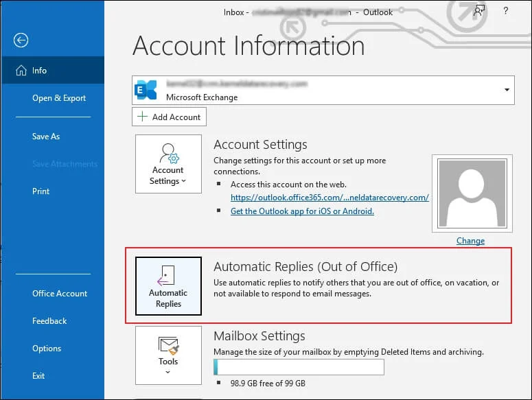The height and width of the screenshot is (400, 532).
Task: Click the 'Automatic Replies (Out of Office)' heading
Action: pos(305,267)
